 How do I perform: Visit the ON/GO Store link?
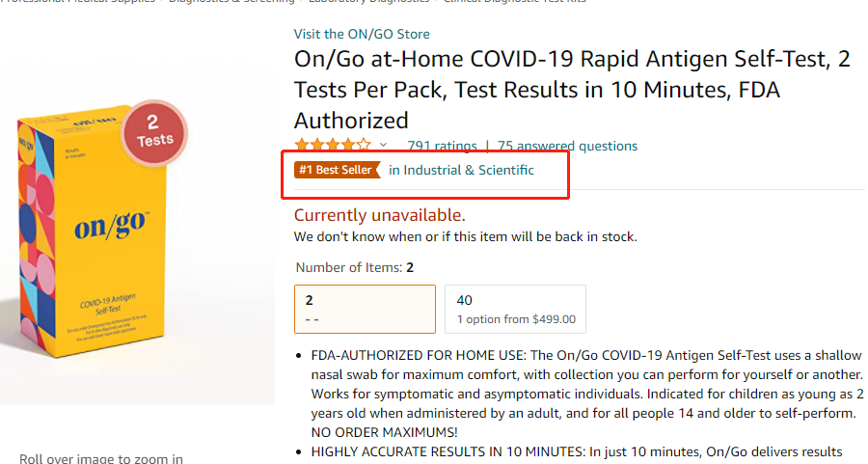pos(362,35)
